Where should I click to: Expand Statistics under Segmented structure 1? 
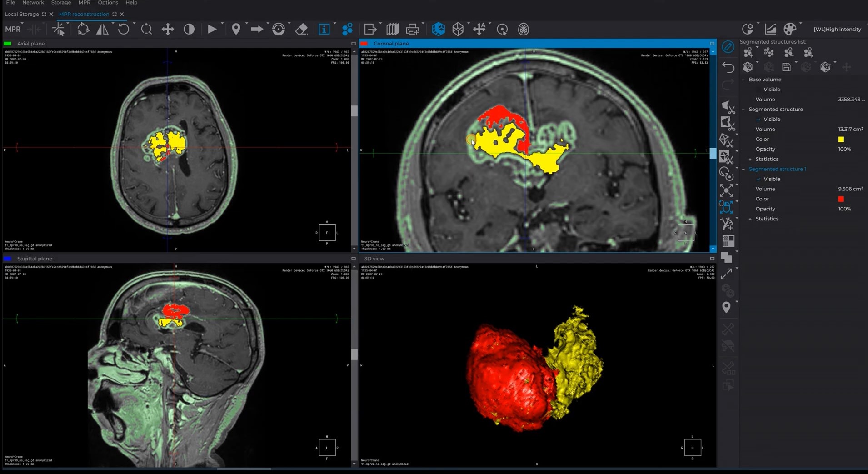point(750,219)
